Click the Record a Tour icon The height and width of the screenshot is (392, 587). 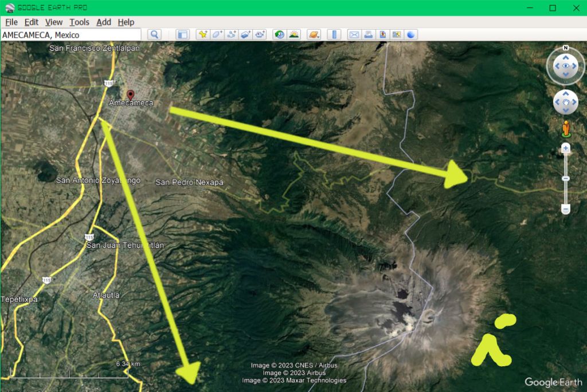tap(260, 34)
